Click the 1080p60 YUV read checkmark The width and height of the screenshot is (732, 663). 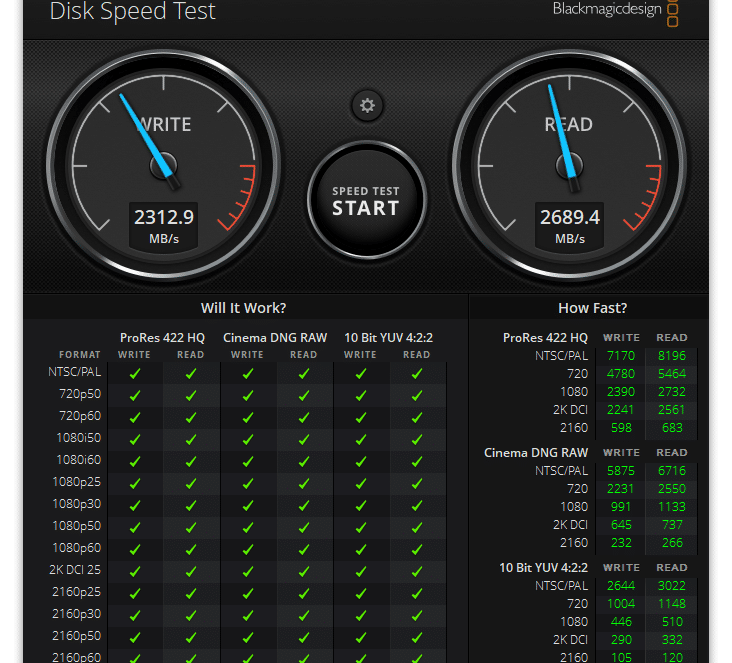tap(417, 550)
